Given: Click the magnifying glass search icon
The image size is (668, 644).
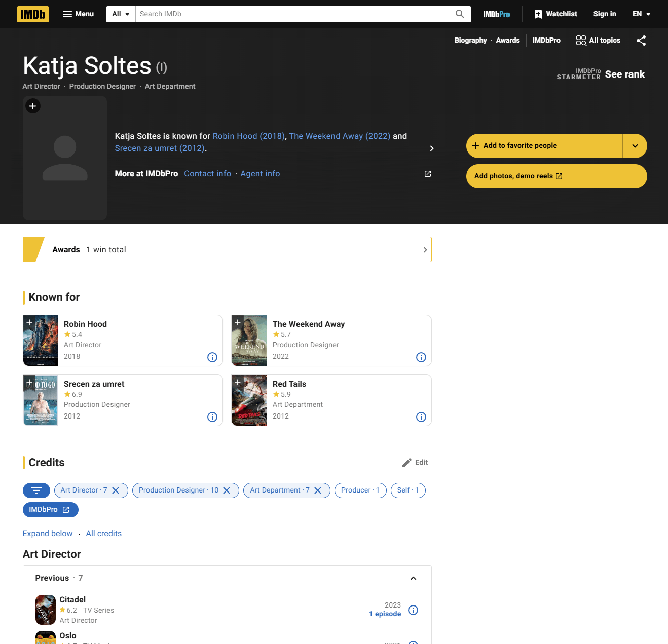Looking at the screenshot, I should click(460, 14).
